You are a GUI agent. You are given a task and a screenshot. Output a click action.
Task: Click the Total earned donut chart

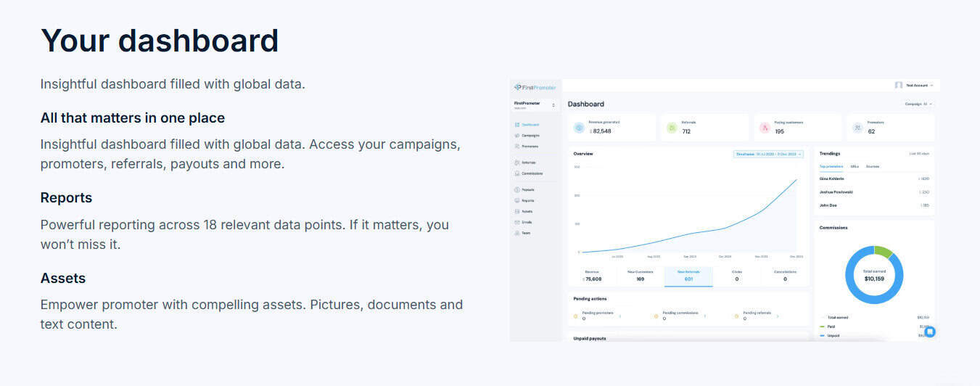click(874, 275)
